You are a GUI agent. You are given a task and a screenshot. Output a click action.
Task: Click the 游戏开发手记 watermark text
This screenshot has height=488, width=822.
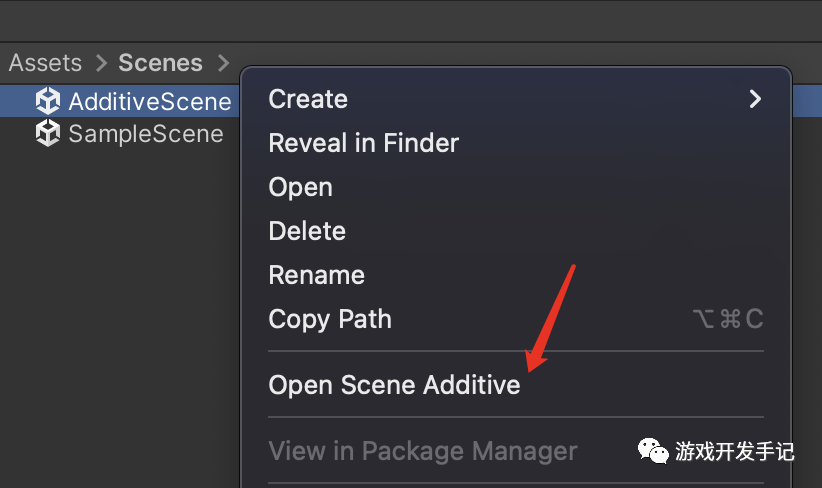[735, 452]
